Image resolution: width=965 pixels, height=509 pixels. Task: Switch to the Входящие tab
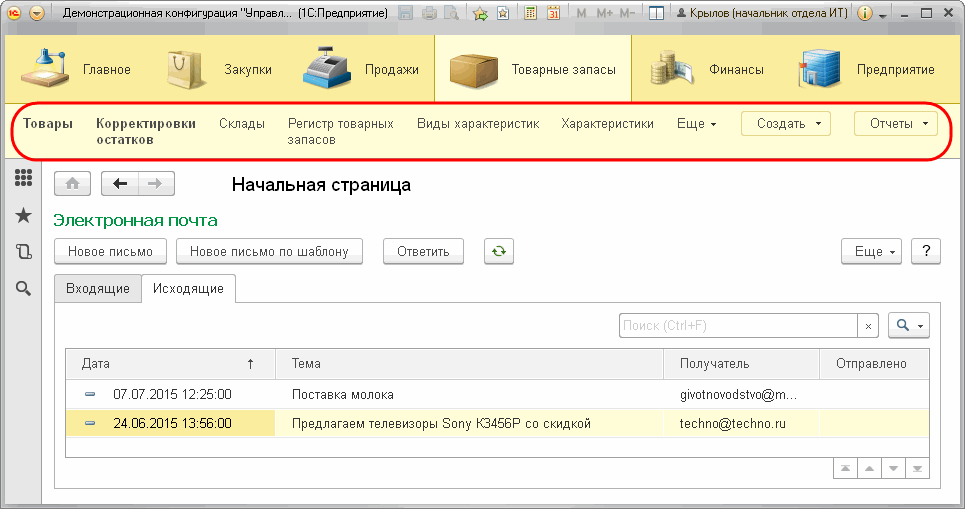[x=98, y=289]
